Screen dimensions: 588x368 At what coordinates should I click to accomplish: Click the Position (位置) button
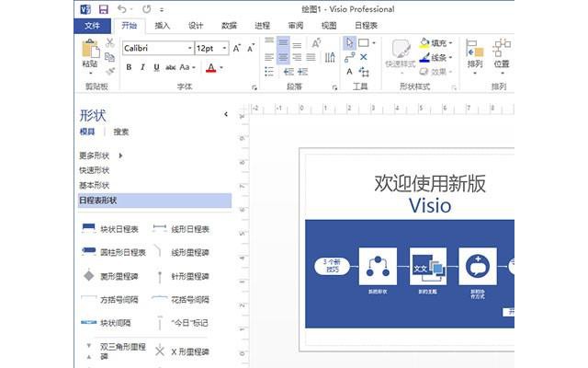click(x=502, y=56)
